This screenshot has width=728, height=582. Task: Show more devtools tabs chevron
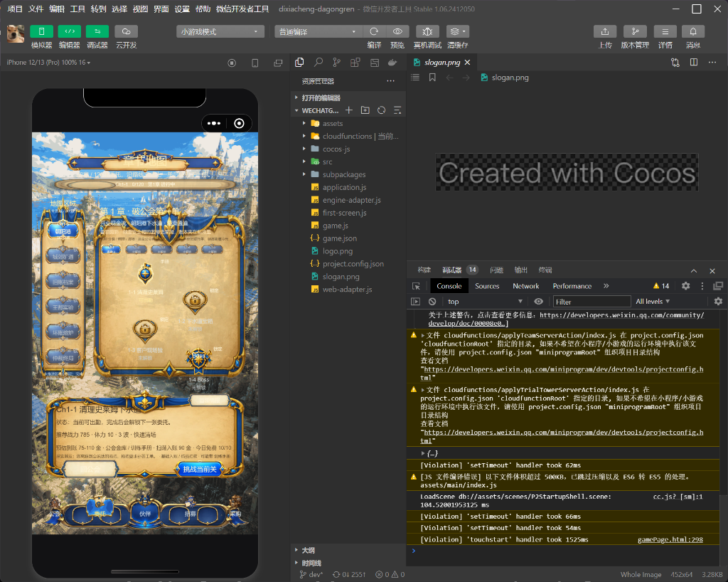click(x=606, y=286)
